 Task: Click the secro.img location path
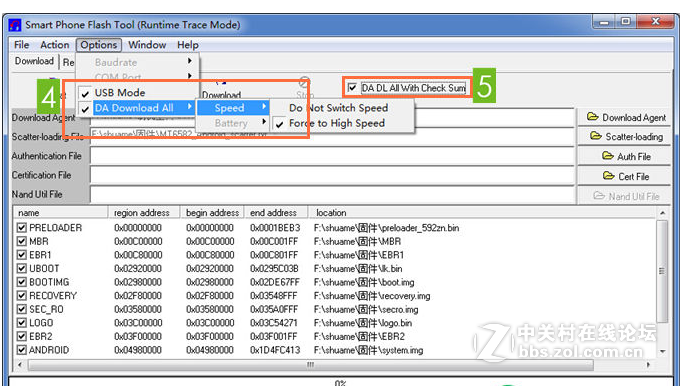(x=366, y=310)
